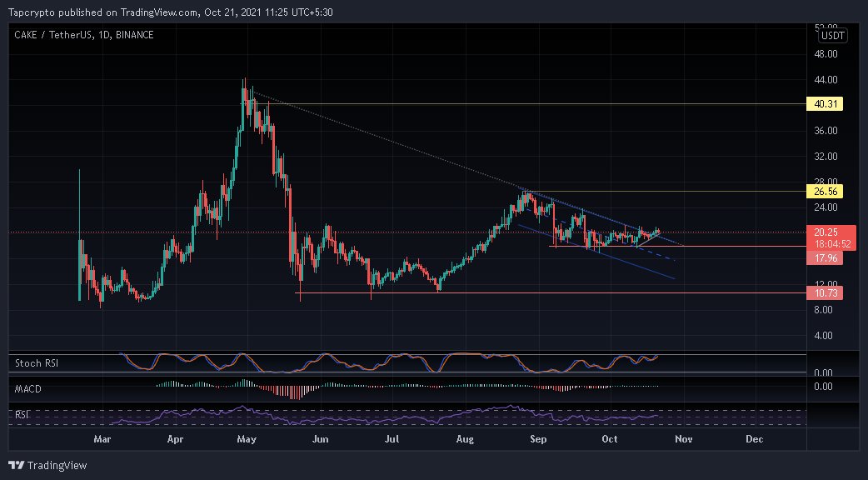868x480 pixels.
Task: Select the RSI indicator label
Action: click(x=22, y=412)
